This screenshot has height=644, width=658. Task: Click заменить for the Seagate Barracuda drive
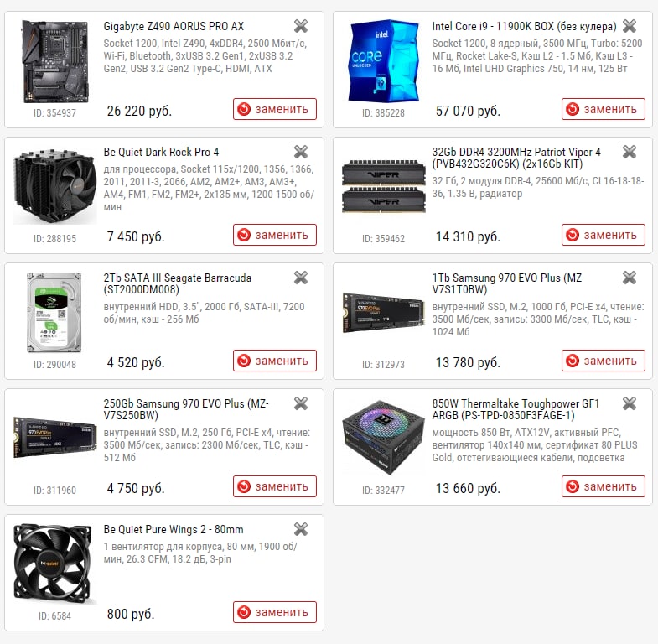pyautogui.click(x=275, y=361)
